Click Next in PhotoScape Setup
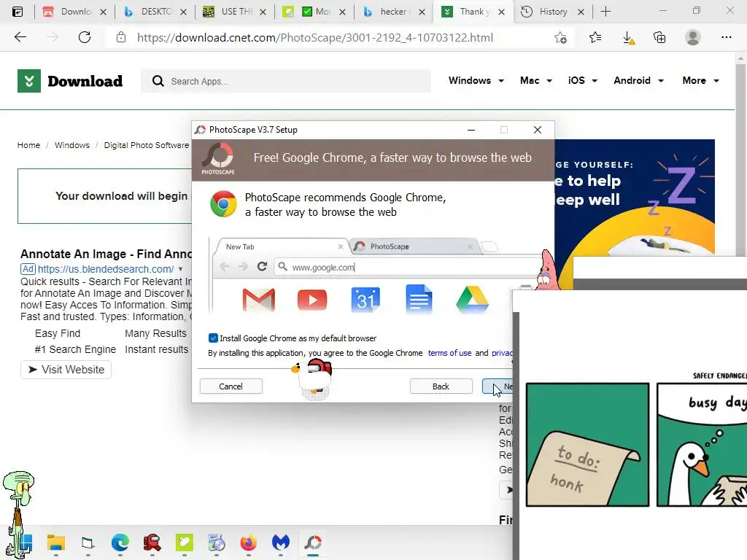Screen dimensions: 747x560 tap(498, 386)
